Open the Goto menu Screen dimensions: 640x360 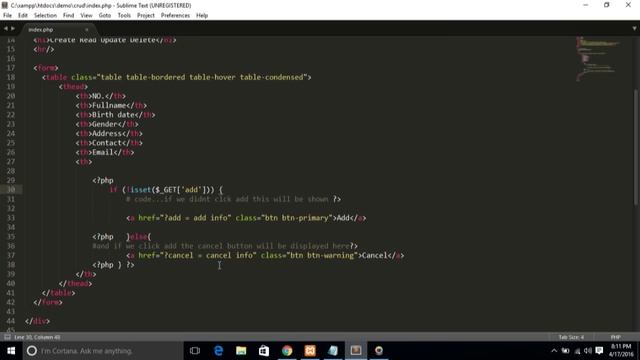[x=105, y=16]
